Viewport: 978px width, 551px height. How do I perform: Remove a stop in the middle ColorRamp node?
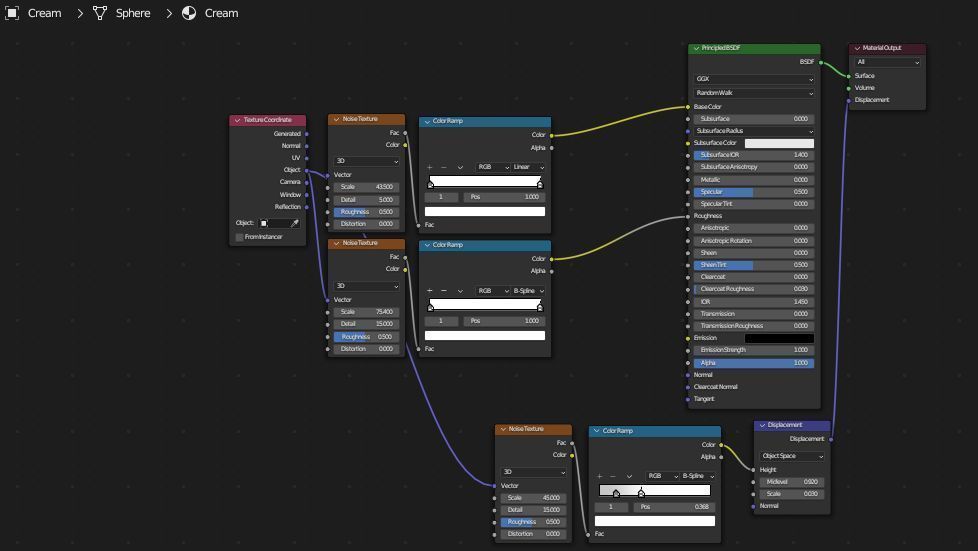pos(443,291)
